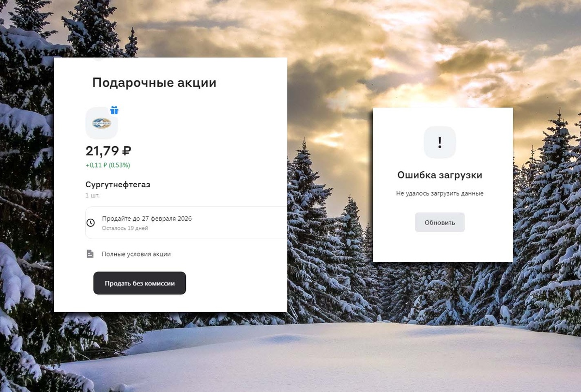Click the blue gift badge icon
Image resolution: width=581 pixels, height=392 pixels.
click(x=114, y=110)
